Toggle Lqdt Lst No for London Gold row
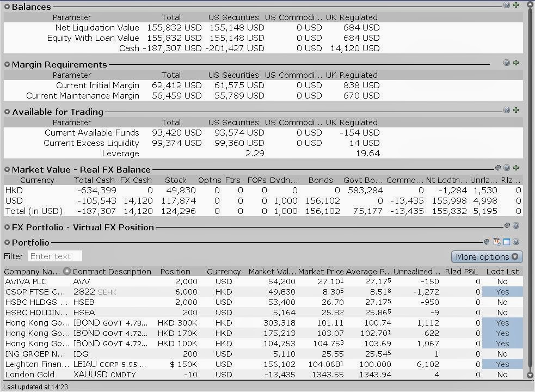Screen dimensions: 535x392 coord(502,375)
